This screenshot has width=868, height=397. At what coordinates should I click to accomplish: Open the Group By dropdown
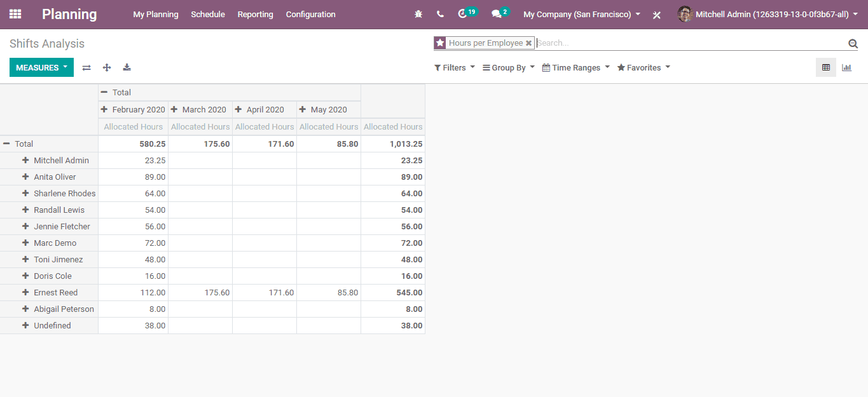click(x=509, y=67)
